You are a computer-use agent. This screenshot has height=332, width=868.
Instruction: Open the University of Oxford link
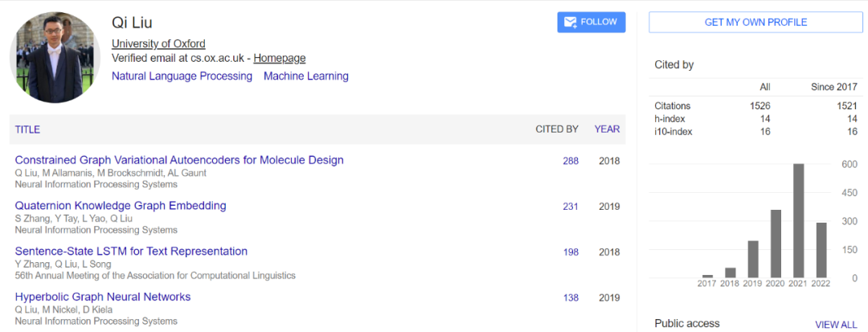pos(158,43)
